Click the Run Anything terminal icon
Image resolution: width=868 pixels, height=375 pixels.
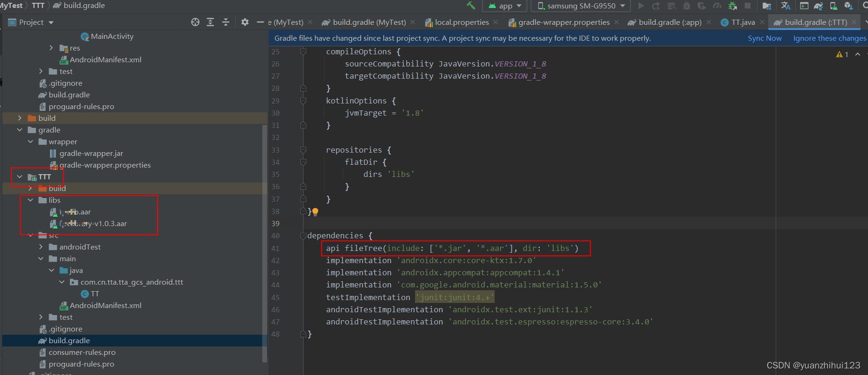point(804,6)
